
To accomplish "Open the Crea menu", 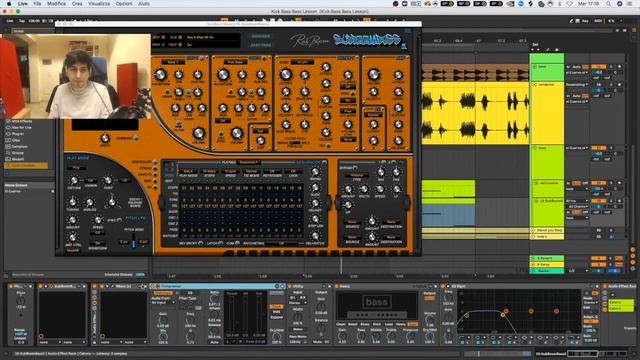I will (77, 4).
